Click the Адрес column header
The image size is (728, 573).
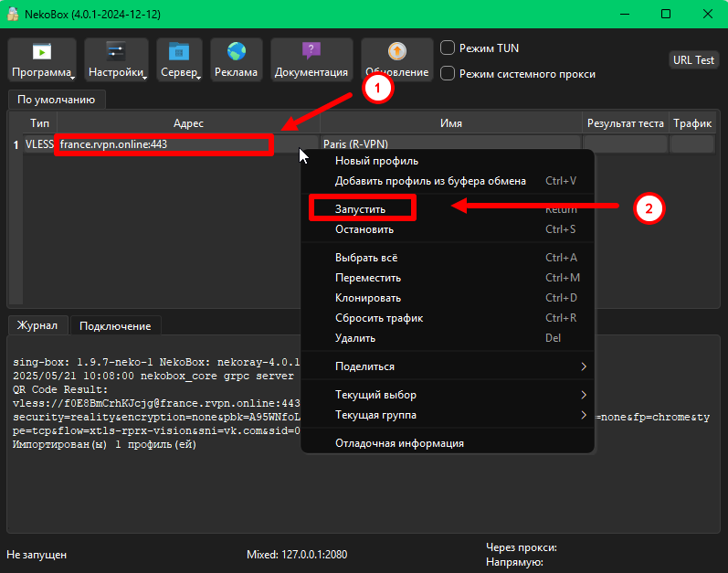pos(188,122)
